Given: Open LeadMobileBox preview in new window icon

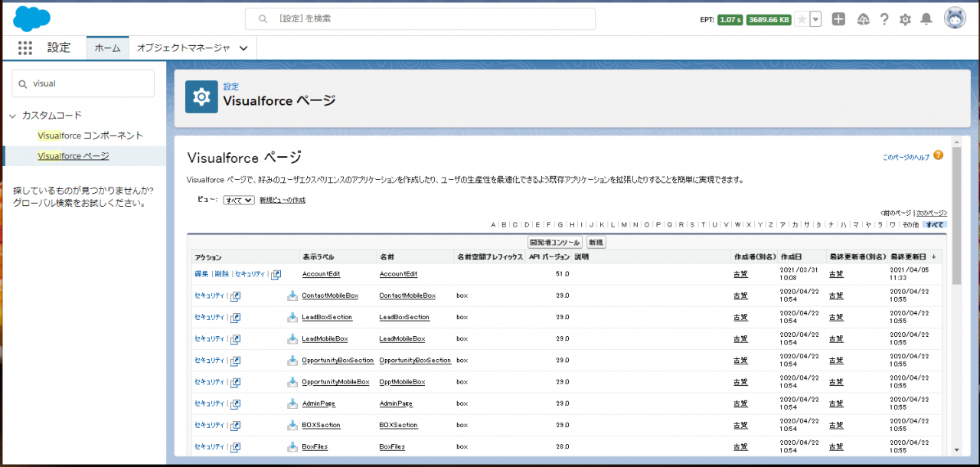Looking at the screenshot, I should coord(235,339).
